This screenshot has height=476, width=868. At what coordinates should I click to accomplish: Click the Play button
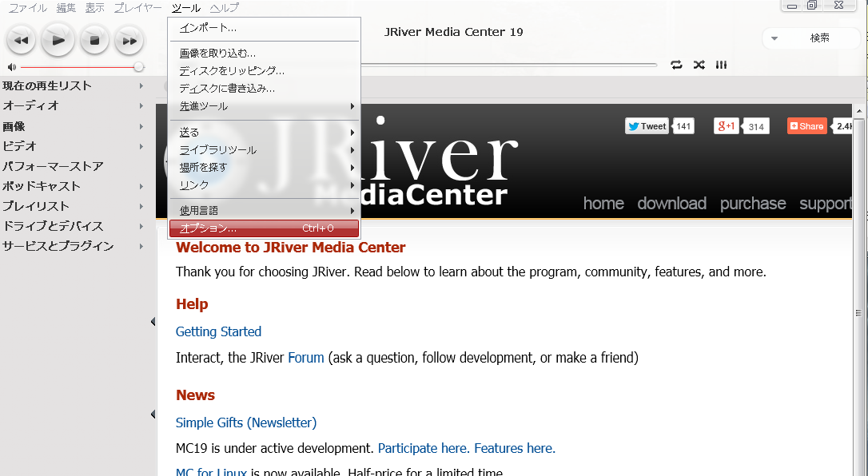[x=58, y=39]
